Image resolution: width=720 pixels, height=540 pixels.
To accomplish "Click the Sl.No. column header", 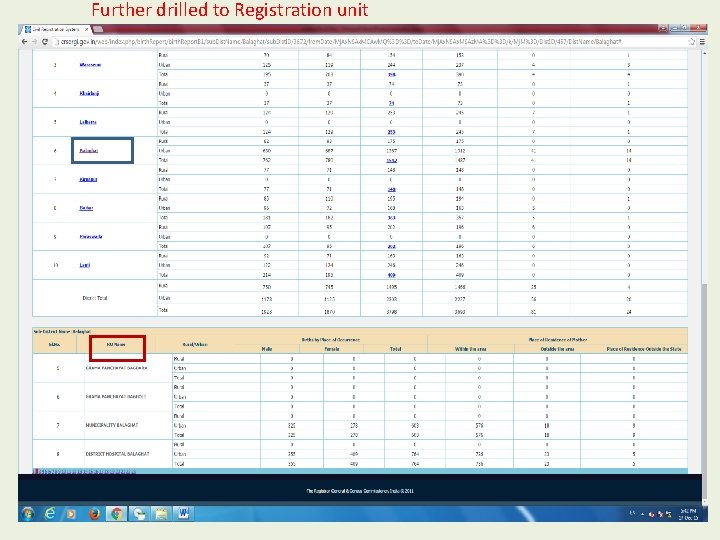I will [55, 344].
